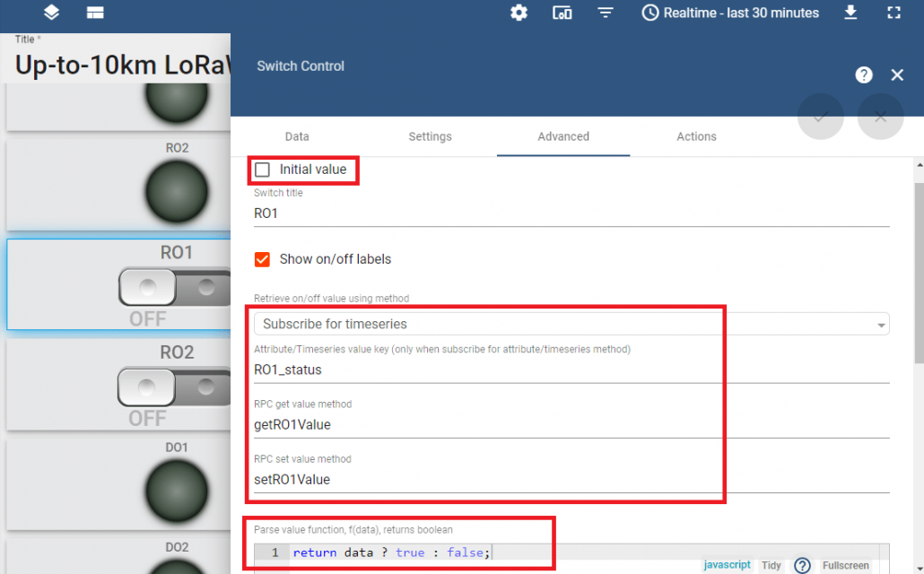Open the Actions tab
Viewport: 924px width, 574px height.
coord(696,136)
